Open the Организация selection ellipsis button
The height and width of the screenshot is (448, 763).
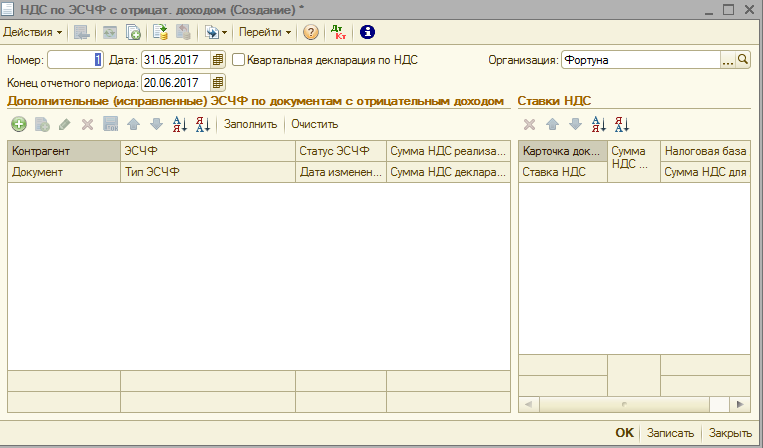(728, 60)
